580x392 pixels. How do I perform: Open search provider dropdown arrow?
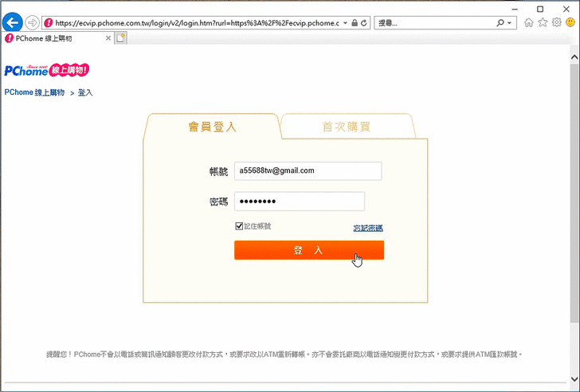(x=509, y=23)
